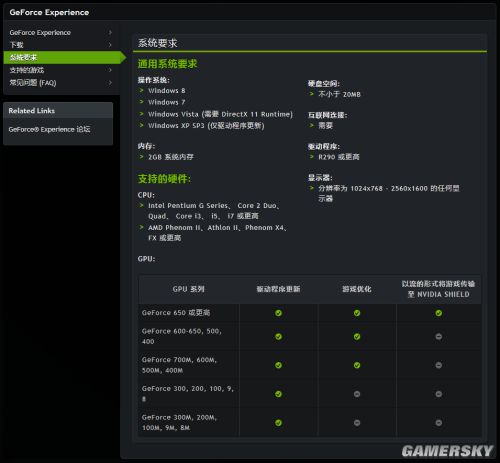Click SHIELD unsupported icon for GeForce 300, 200, 100 row
The image size is (500, 463).
439,394
